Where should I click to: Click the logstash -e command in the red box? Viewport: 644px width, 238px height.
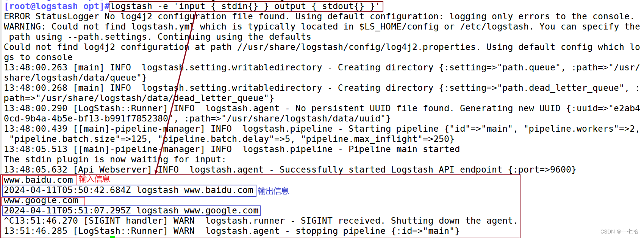pos(246,6)
